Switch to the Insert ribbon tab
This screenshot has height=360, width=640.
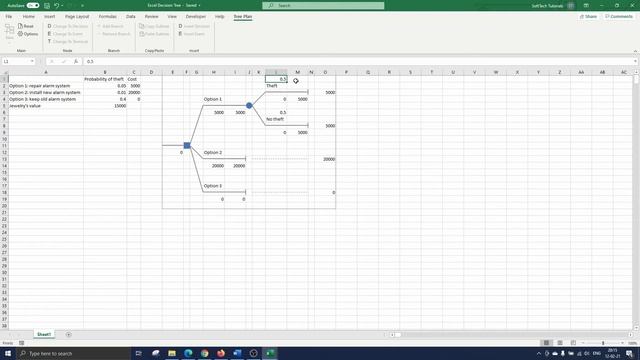(x=49, y=16)
